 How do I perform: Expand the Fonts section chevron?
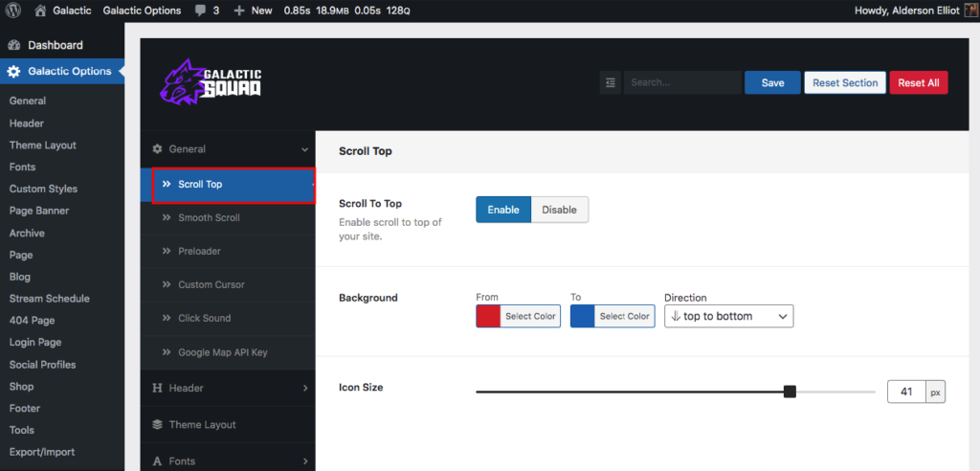(305, 461)
